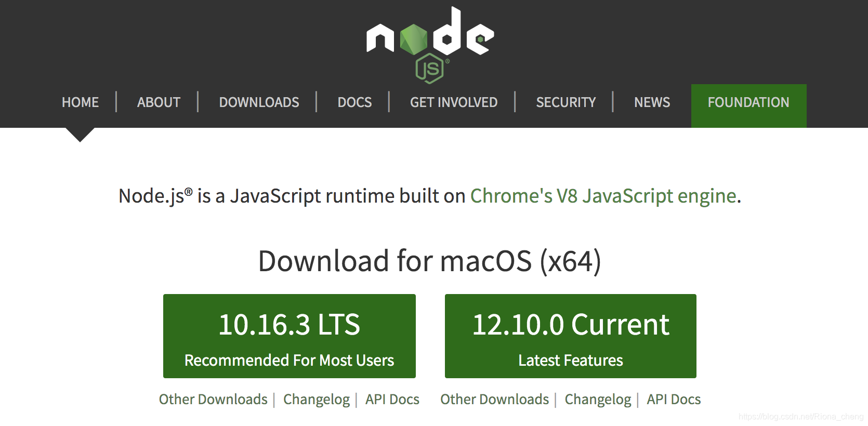This screenshot has height=426, width=868.
Task: Open the GET INVOLVED section
Action: coord(454,102)
